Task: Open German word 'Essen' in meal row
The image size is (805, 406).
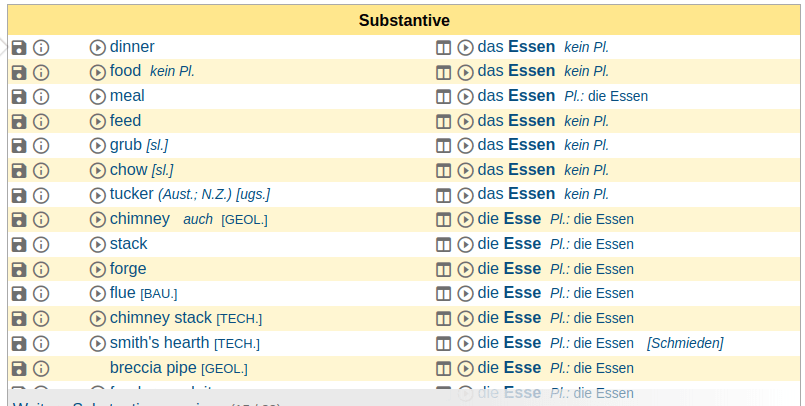Action: point(531,96)
